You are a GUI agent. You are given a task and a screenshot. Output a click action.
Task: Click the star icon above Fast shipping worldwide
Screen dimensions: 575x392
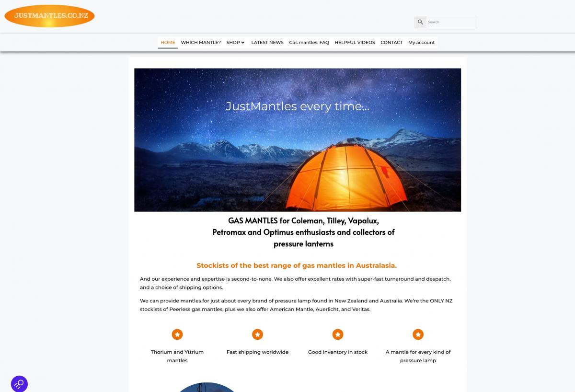click(x=257, y=334)
